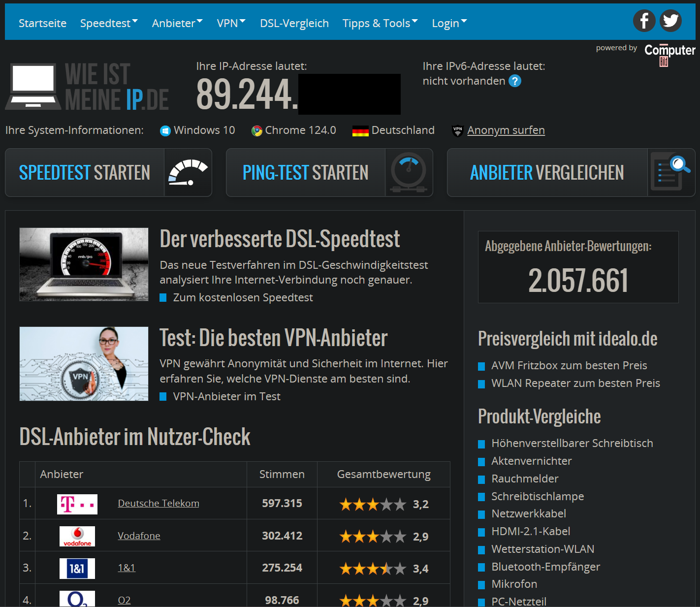
Task: Open the Deutsche Telekom provider link
Action: 159,503
